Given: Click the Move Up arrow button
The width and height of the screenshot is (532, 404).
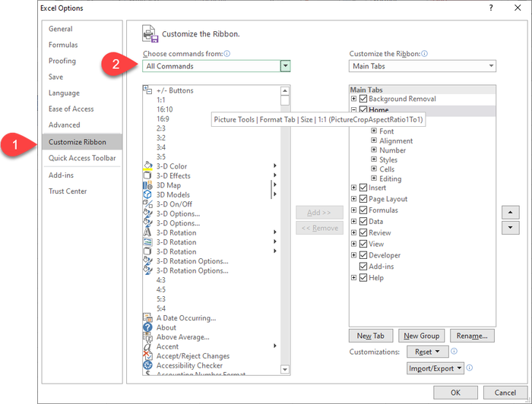Looking at the screenshot, I should 510,213.
